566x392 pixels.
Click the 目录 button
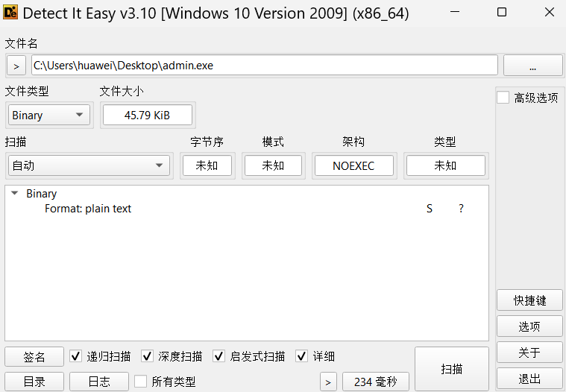click(34, 382)
